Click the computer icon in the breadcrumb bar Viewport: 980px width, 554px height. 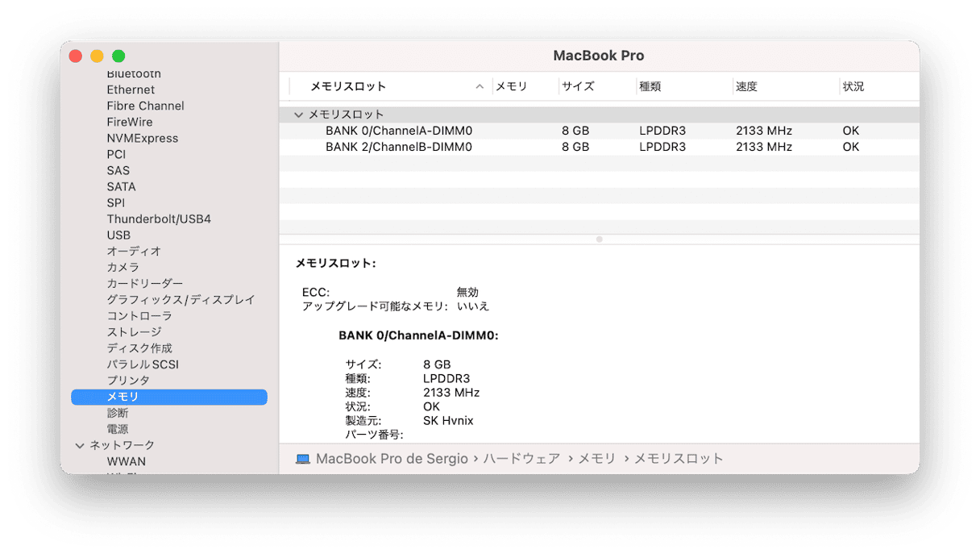click(x=305, y=458)
